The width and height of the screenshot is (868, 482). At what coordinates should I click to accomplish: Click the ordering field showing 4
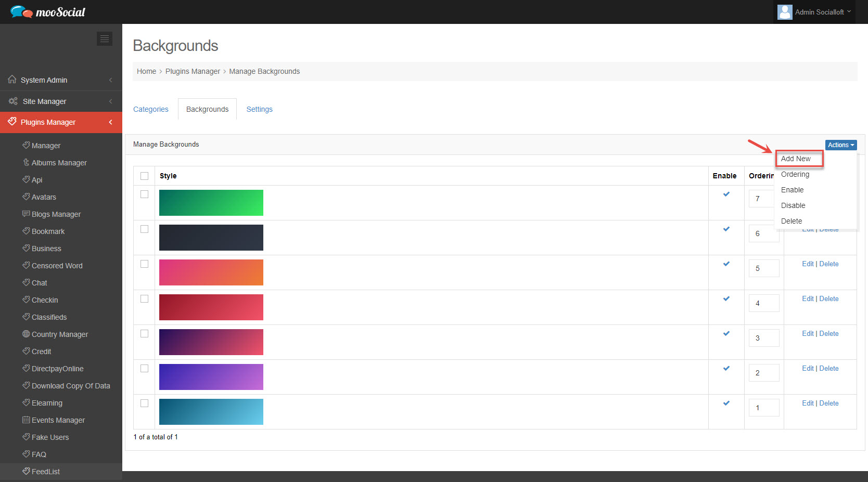point(764,303)
